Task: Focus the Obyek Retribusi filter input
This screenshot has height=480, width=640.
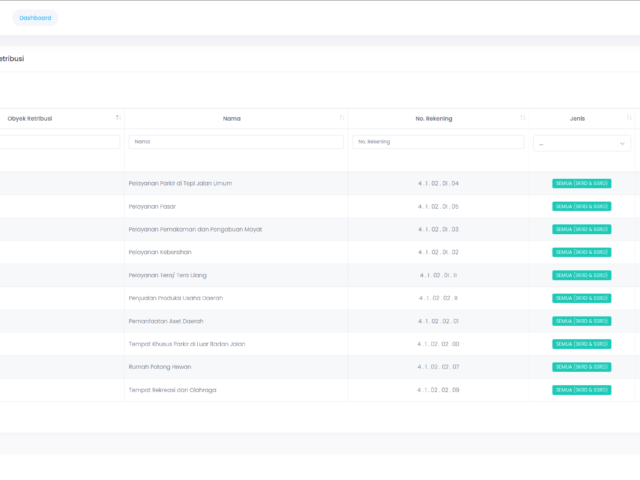Action: click(60, 142)
